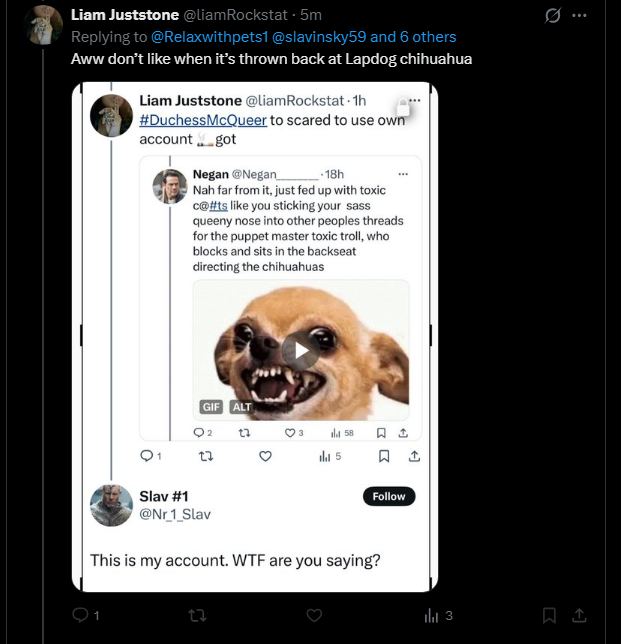Viewport: 621px width, 644px height.
Task: Open the Grok explain icon
Action: coord(552,16)
